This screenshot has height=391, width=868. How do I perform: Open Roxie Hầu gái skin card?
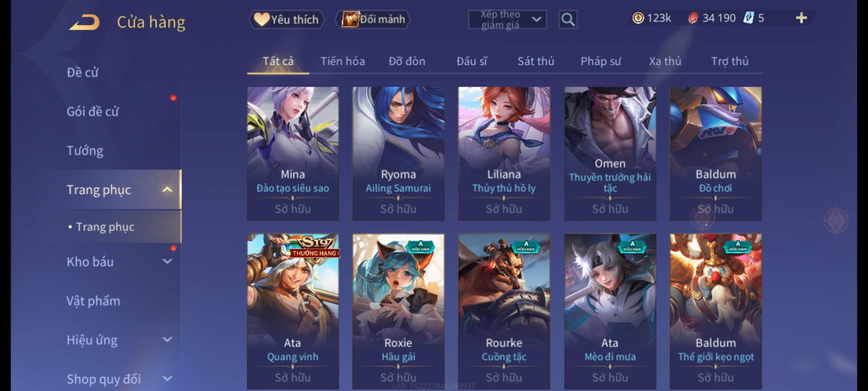(x=398, y=311)
